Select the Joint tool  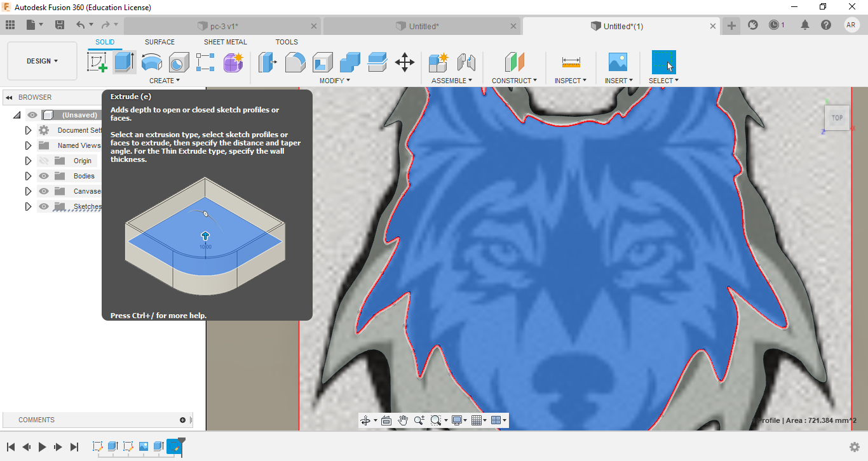click(466, 62)
